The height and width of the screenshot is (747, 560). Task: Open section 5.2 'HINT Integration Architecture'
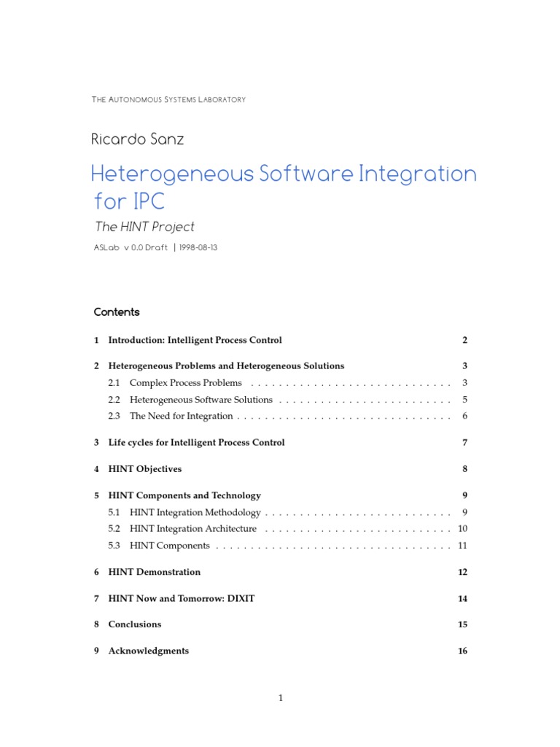(x=192, y=529)
